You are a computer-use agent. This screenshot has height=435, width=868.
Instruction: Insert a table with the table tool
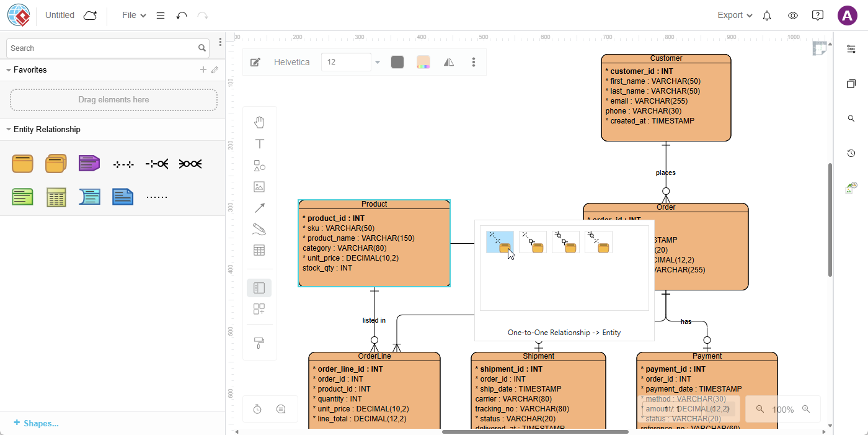pos(259,251)
